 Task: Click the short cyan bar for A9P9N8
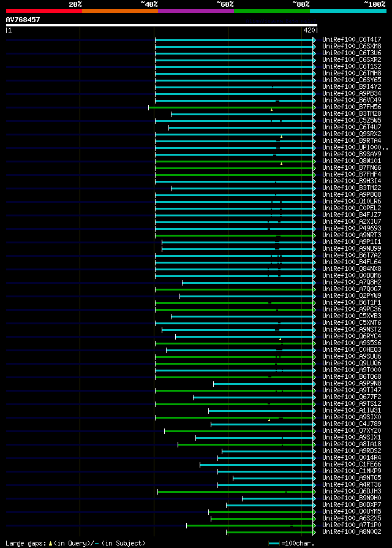(x=263, y=384)
